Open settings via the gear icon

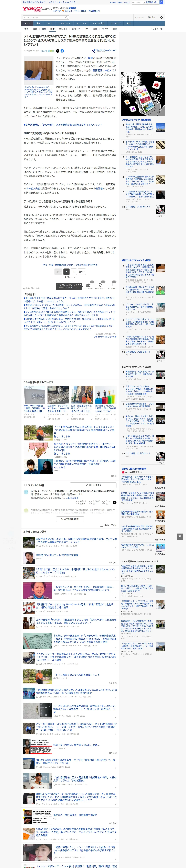[161, 18]
